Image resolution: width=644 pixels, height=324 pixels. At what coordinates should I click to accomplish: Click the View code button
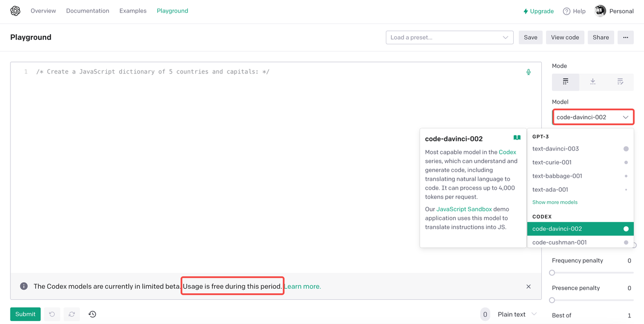565,37
